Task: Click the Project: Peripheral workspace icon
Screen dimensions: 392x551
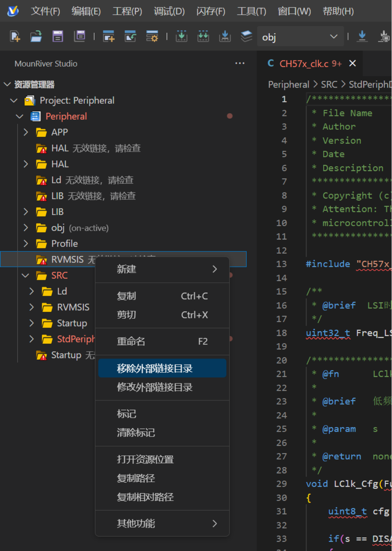Action: point(29,101)
